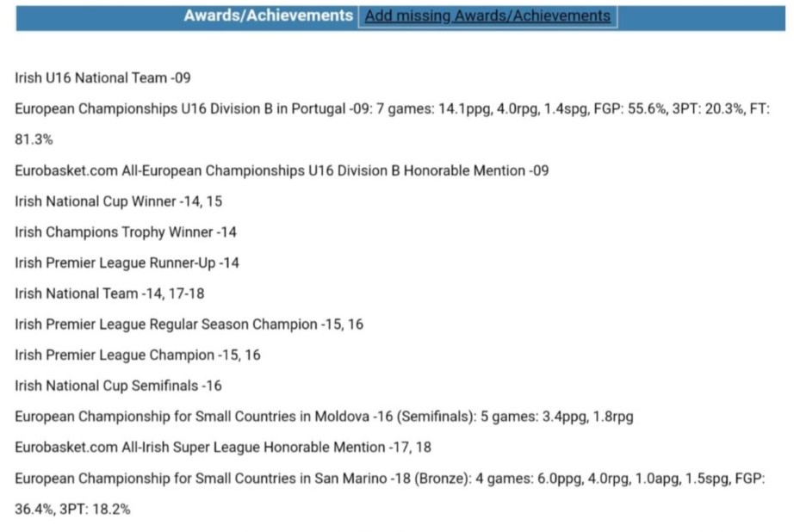Select the Irish National Team -14, 17-18 entry
The height and width of the screenshot is (532, 794).
(109, 294)
